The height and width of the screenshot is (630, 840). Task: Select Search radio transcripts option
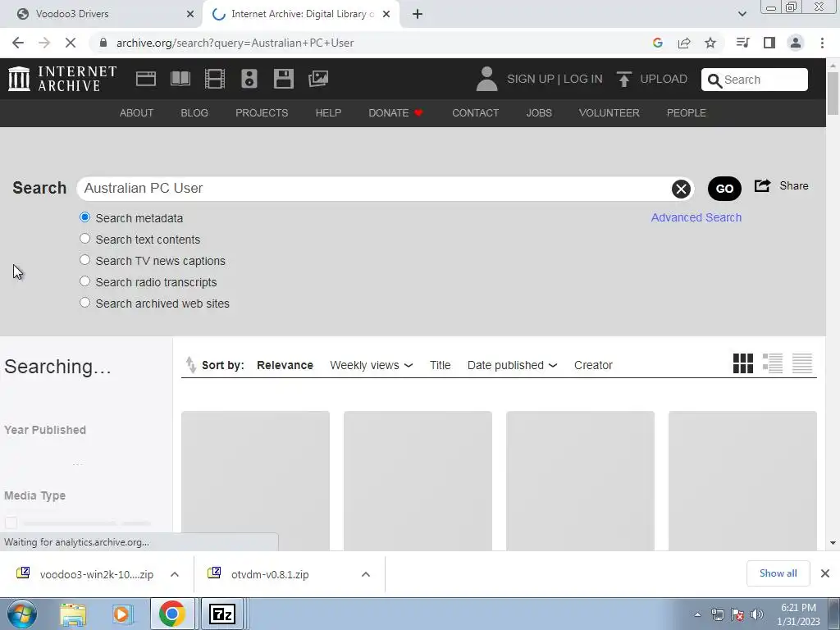[x=84, y=281]
